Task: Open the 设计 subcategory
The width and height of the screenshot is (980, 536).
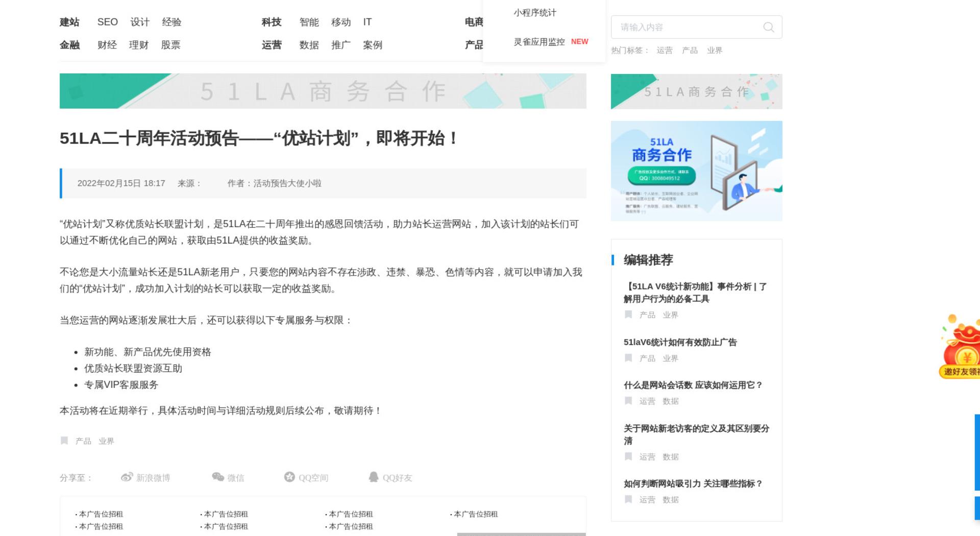Action: [x=140, y=22]
